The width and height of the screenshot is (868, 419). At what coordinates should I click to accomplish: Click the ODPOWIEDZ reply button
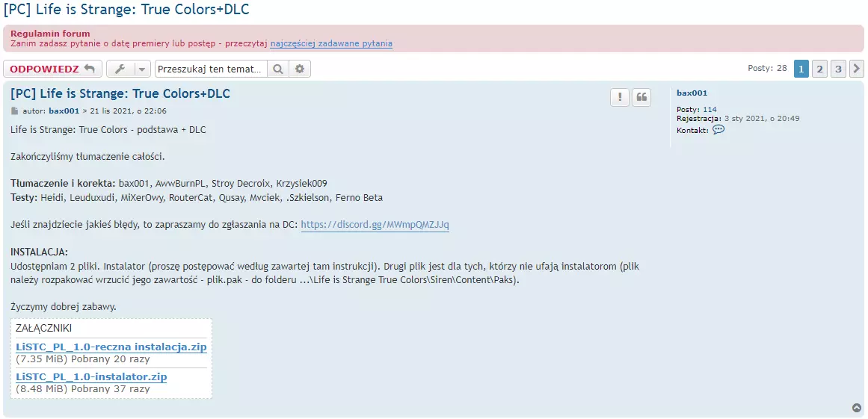tap(52, 69)
